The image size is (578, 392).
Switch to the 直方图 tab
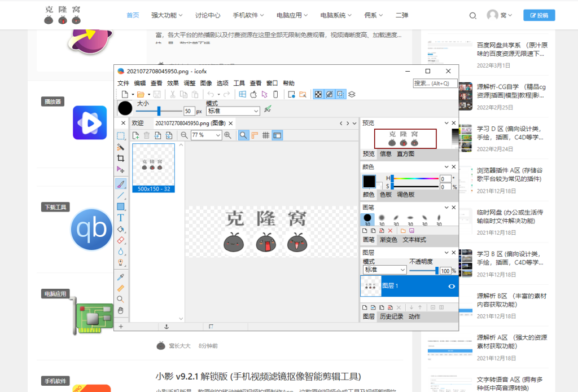(x=405, y=154)
